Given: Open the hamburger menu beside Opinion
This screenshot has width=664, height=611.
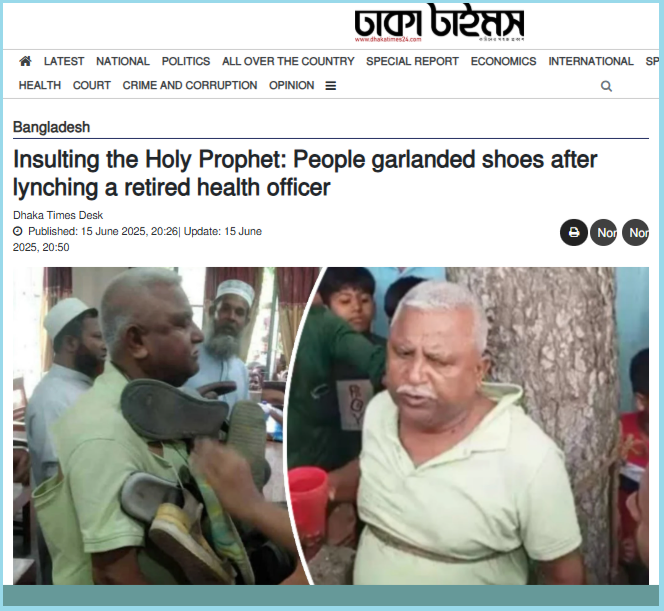Looking at the screenshot, I should point(331,86).
